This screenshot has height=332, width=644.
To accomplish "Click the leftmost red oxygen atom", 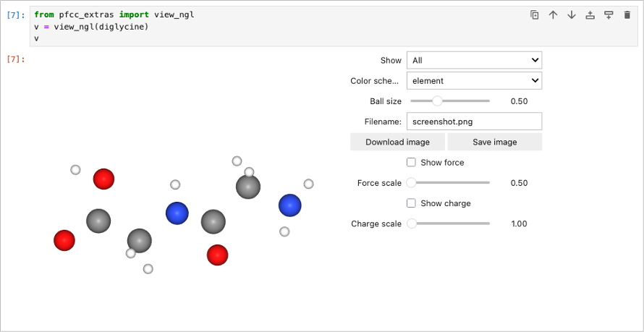I will click(64, 240).
